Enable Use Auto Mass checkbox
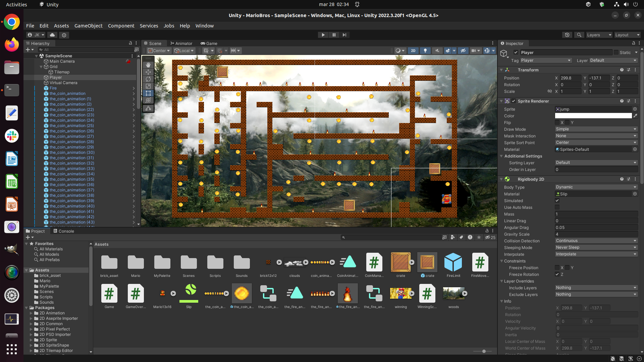 [x=557, y=207]
